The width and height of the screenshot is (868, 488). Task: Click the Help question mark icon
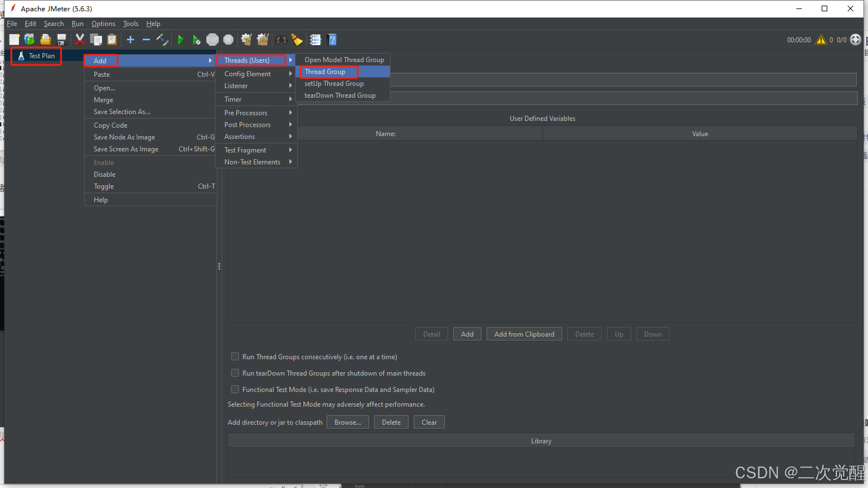pyautogui.click(x=332, y=39)
